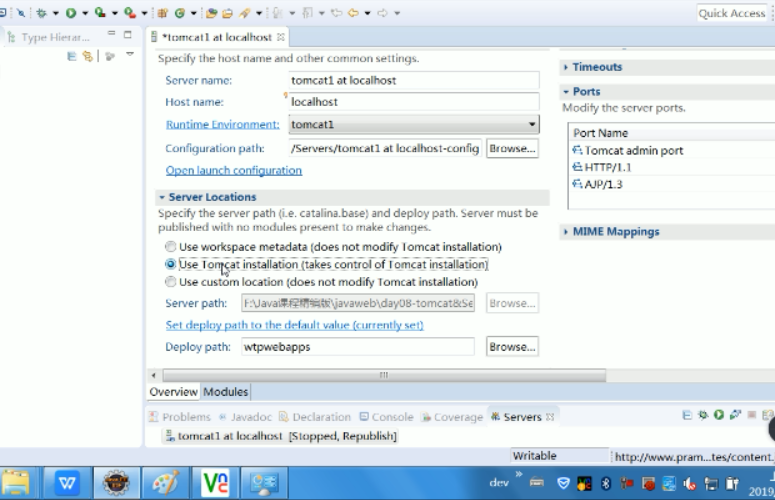Click Browse next to Deploy path
The width and height of the screenshot is (775, 500).
512,346
